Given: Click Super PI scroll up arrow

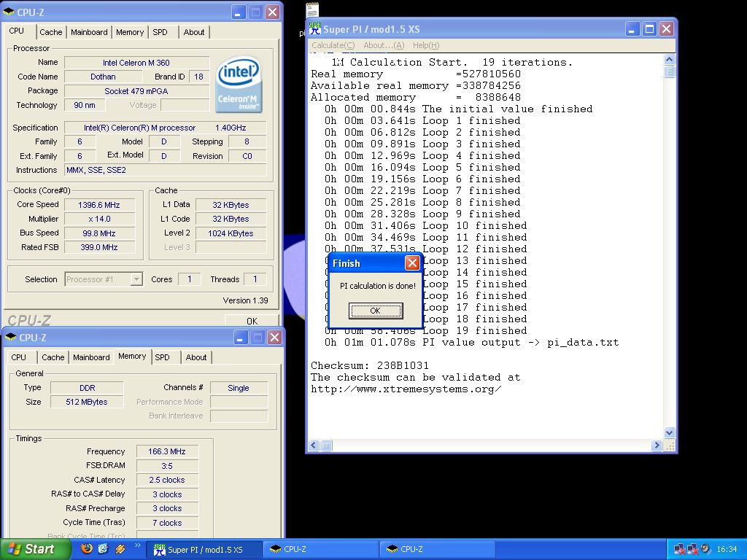Looking at the screenshot, I should point(670,60).
